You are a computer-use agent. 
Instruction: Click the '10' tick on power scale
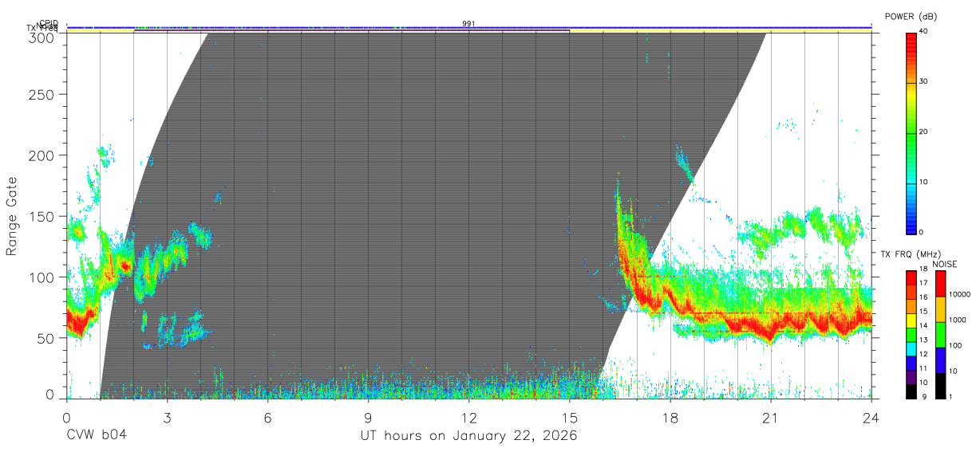(923, 183)
